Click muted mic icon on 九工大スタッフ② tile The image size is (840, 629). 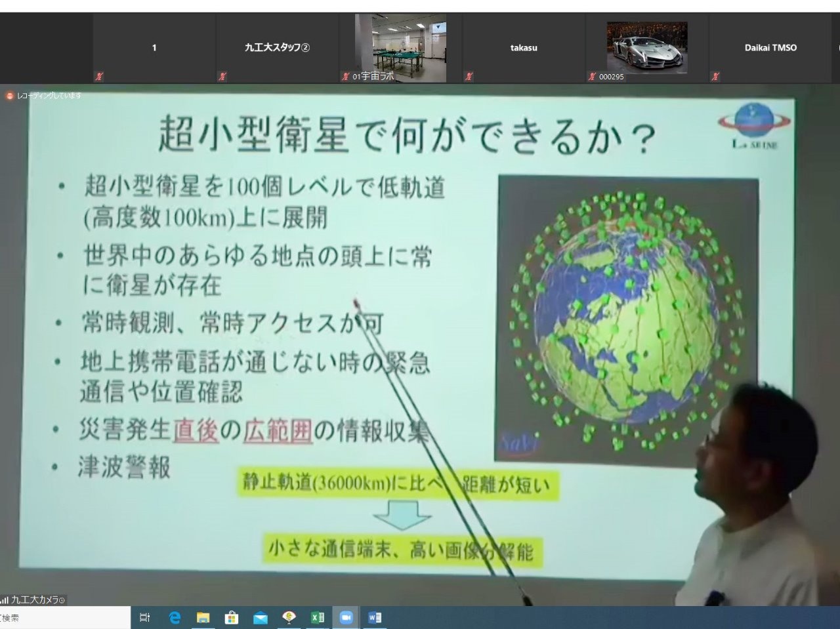(x=222, y=77)
